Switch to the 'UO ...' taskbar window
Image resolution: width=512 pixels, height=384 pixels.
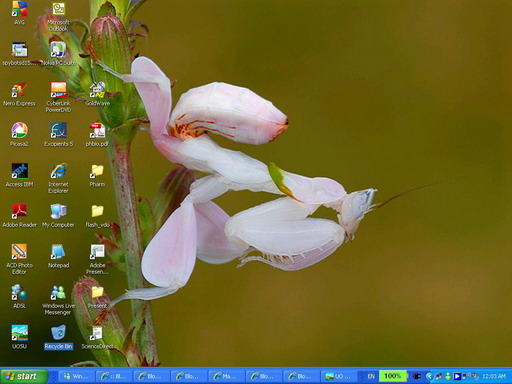click(x=339, y=376)
